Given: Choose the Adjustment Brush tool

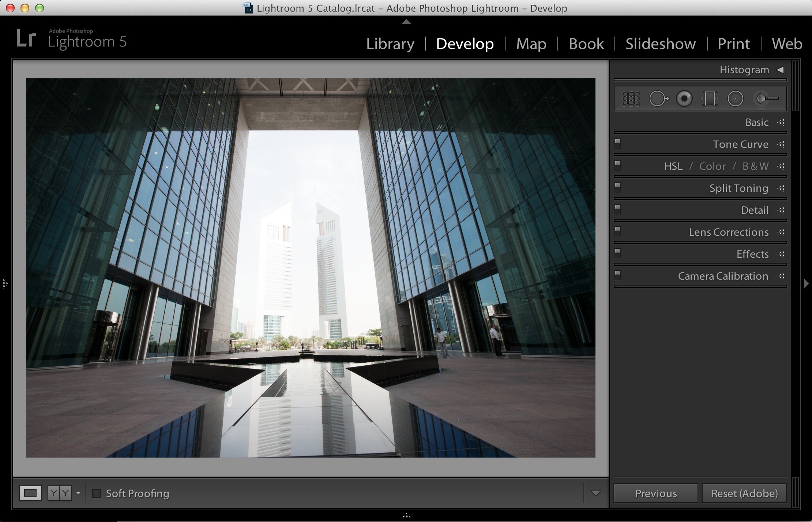Looking at the screenshot, I should coord(767,98).
